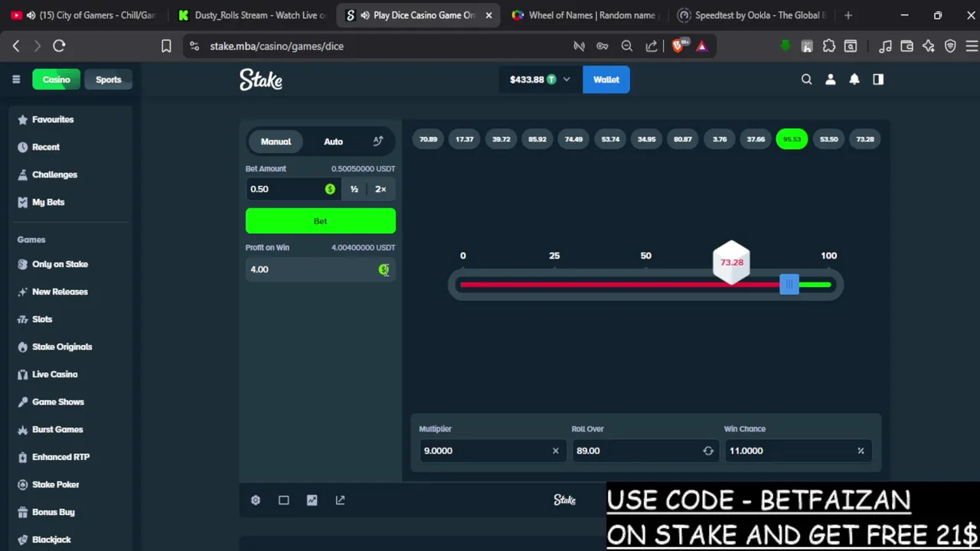Open the advanced strategy icon beside Auto
980x551 pixels.
tap(378, 142)
